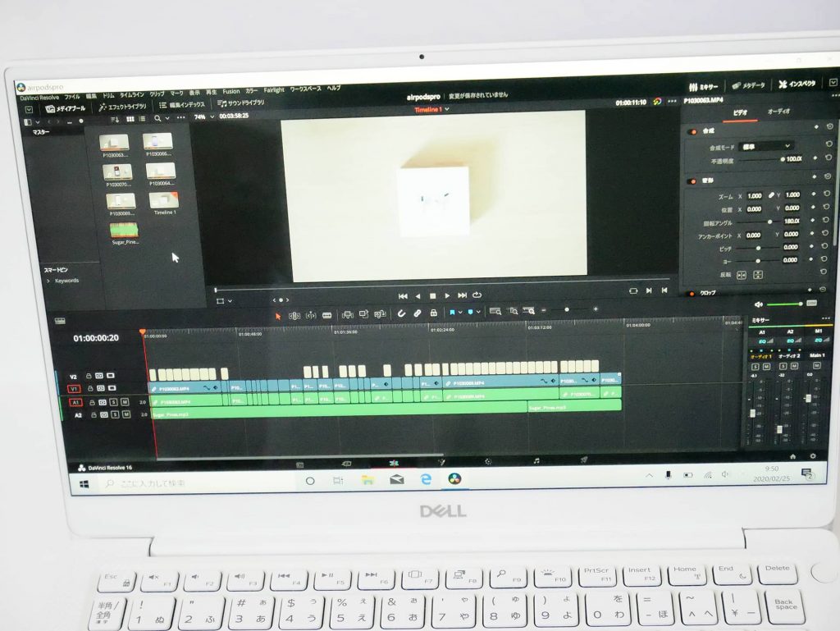The height and width of the screenshot is (631, 840).
Task: Activate the blade edit mode tool
Action: [326, 315]
